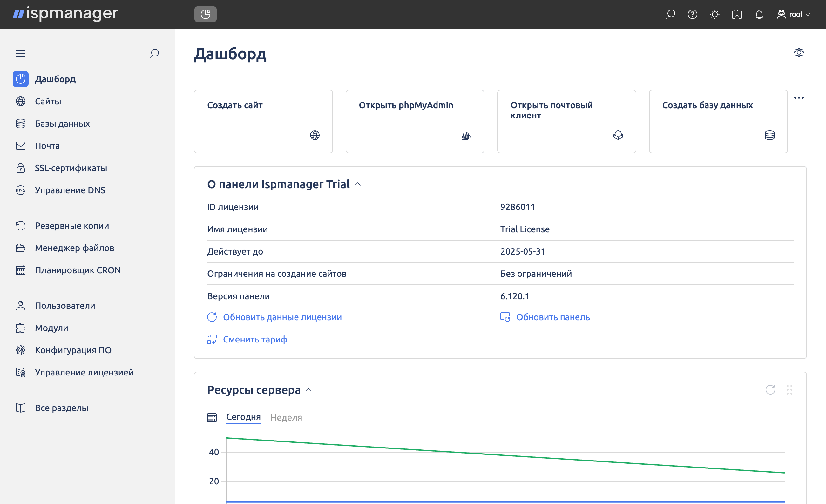Open Конфигурация ПО section
This screenshot has height=504, width=826.
pos(73,350)
